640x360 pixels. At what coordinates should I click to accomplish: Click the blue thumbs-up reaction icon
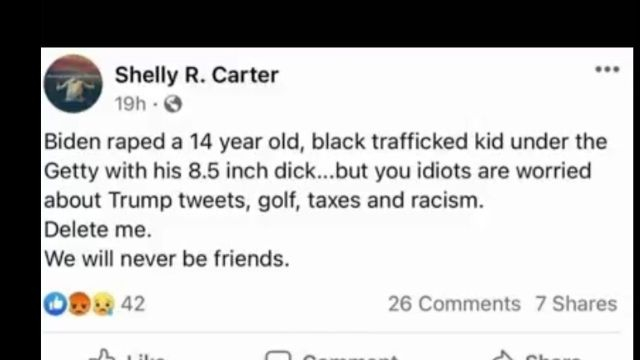coord(56,304)
